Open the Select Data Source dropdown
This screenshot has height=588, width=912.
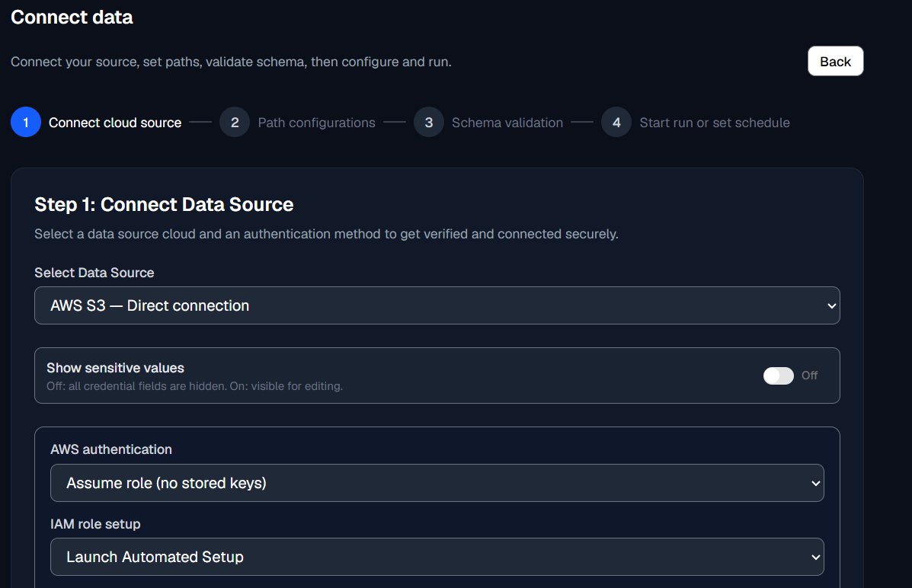click(x=437, y=305)
